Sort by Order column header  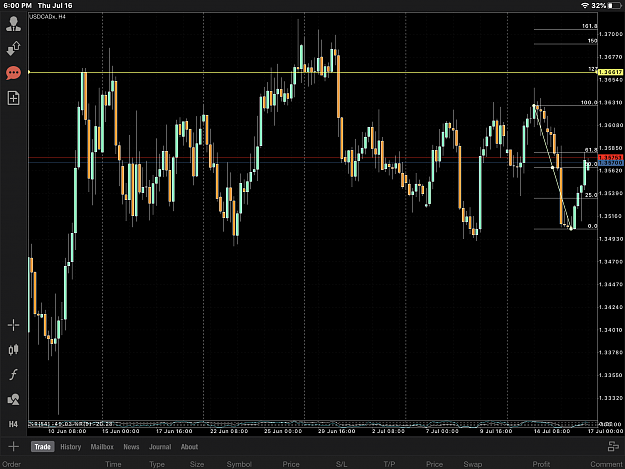pos(12,464)
